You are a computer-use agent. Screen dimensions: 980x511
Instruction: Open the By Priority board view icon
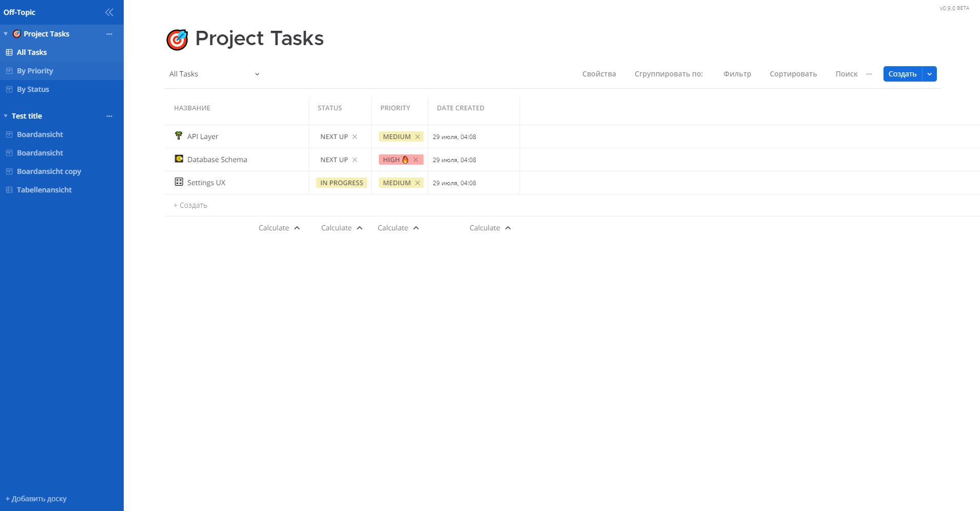coord(8,71)
